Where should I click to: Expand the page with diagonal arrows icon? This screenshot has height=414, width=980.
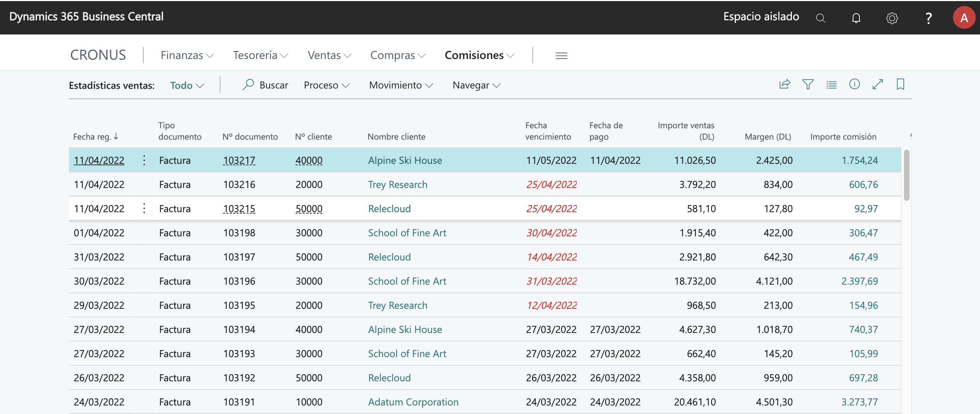click(x=877, y=84)
